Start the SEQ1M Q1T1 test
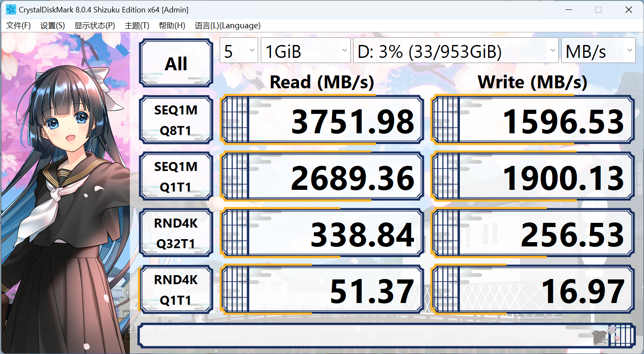 click(x=176, y=177)
